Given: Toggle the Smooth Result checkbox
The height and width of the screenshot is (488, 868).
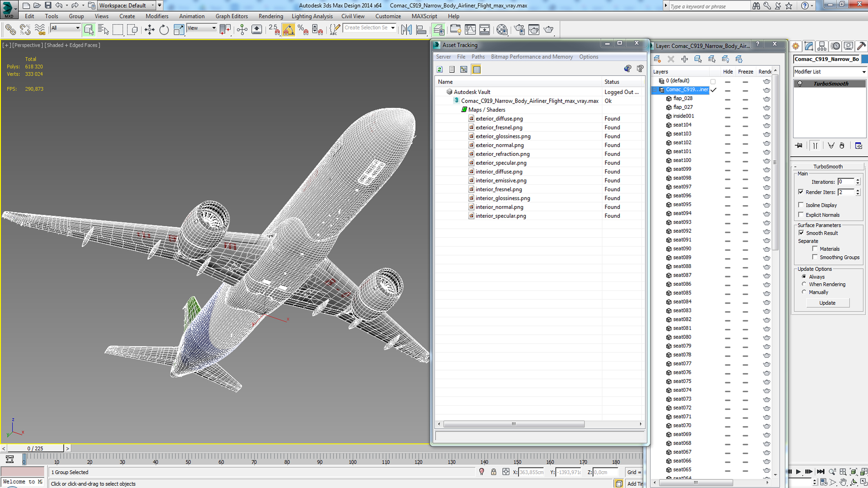Looking at the screenshot, I should click(801, 233).
